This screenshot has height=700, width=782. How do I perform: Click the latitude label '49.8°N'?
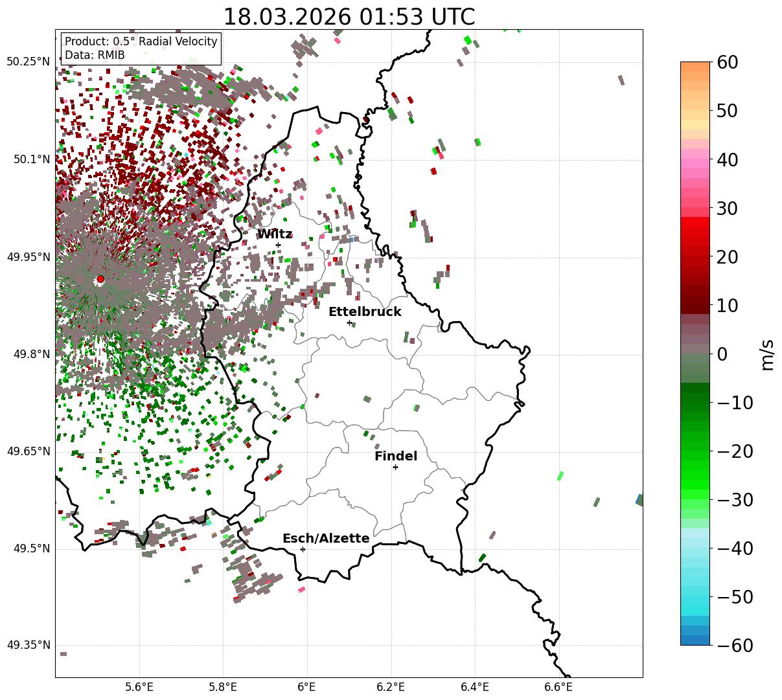click(x=30, y=354)
